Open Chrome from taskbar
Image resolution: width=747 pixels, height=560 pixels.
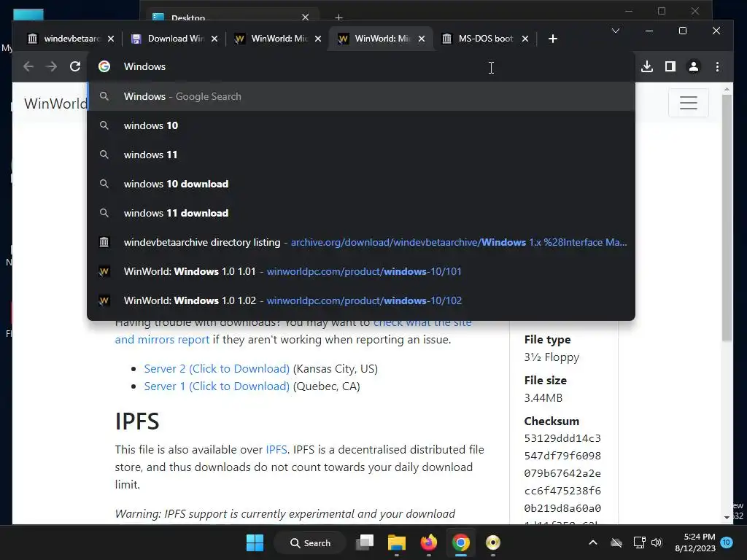(x=461, y=542)
